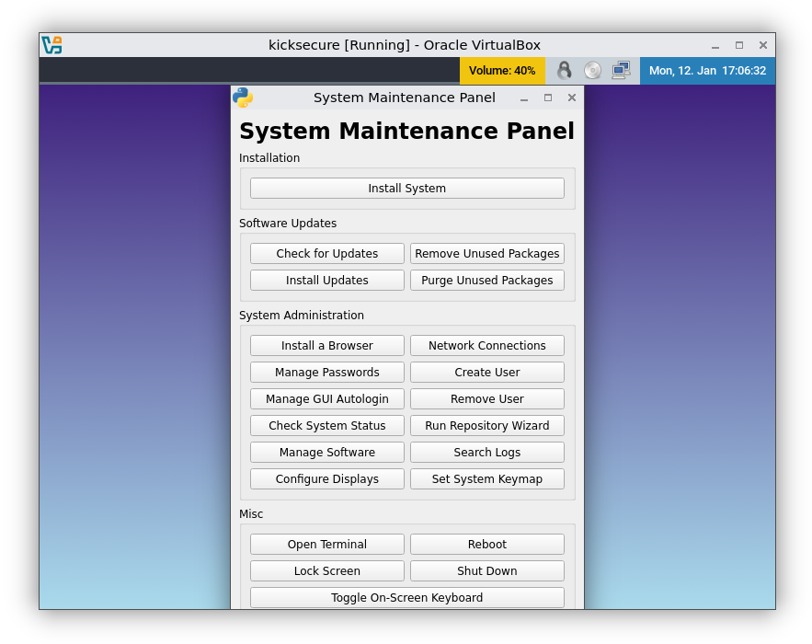Image resolution: width=812 pixels, height=644 pixels.
Task: Create User via System Administration
Action: coord(487,372)
